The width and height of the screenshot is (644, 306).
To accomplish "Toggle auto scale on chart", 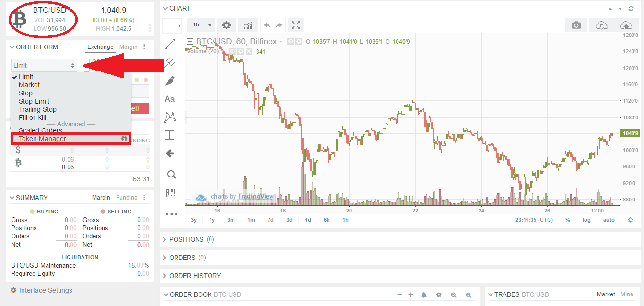I will coord(609,220).
